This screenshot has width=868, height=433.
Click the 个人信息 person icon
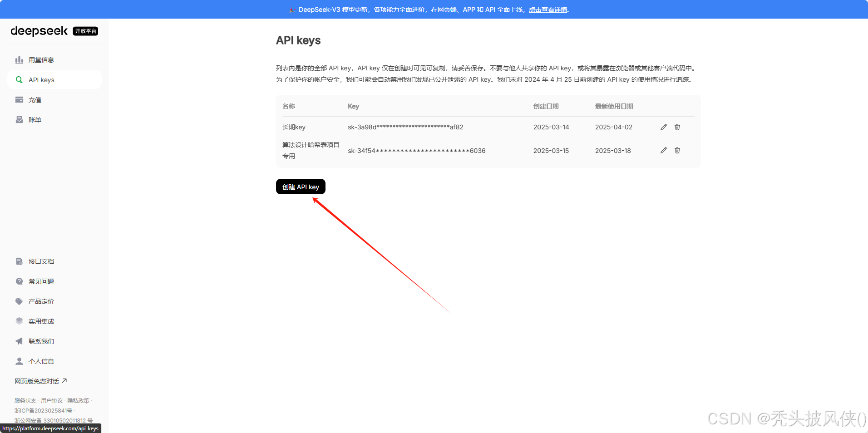coord(19,361)
